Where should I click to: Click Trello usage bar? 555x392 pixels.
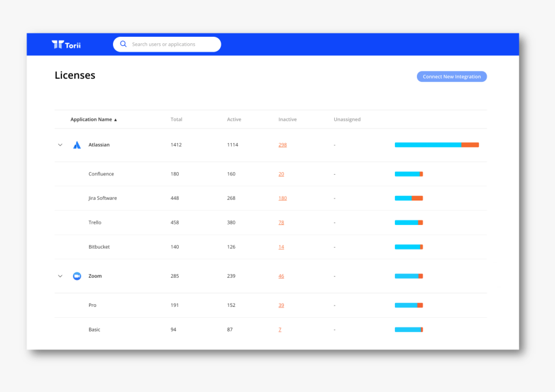point(409,222)
